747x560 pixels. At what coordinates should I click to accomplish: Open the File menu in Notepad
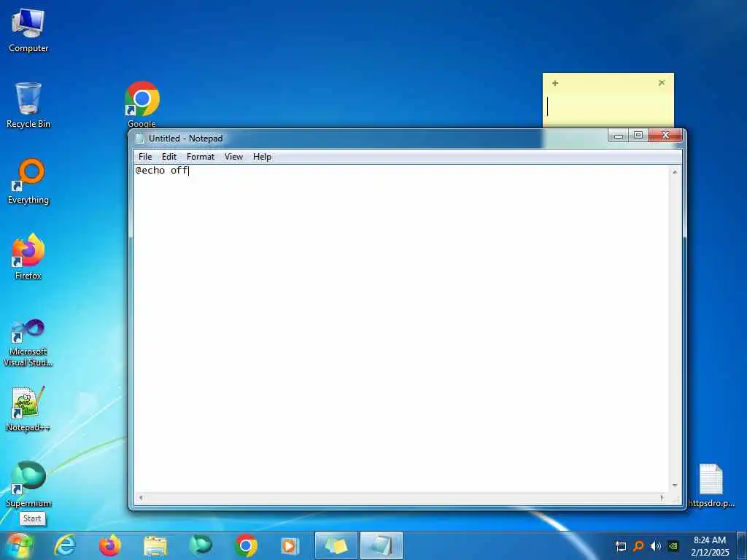[x=145, y=157]
